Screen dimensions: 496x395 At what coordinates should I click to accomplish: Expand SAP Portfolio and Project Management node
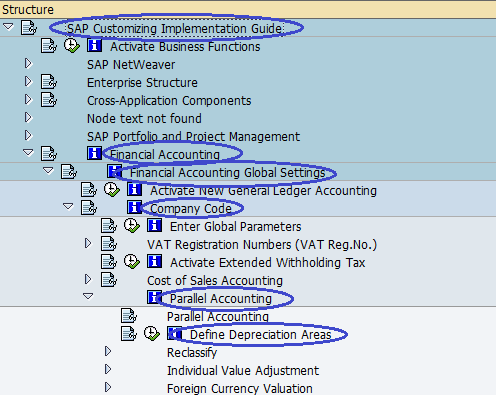click(x=28, y=135)
